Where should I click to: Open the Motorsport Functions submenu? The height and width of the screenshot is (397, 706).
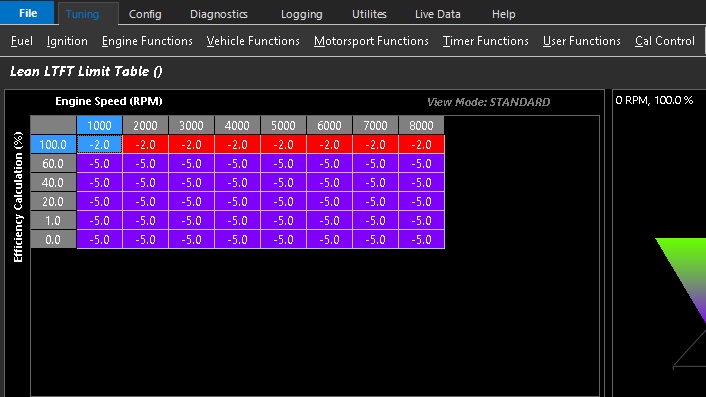pos(371,41)
